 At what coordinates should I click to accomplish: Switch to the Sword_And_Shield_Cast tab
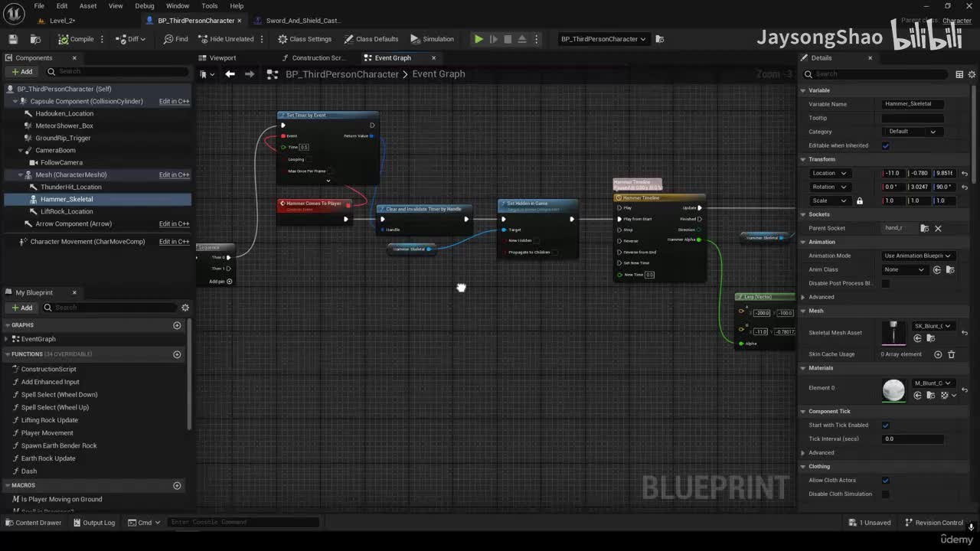click(x=303, y=21)
